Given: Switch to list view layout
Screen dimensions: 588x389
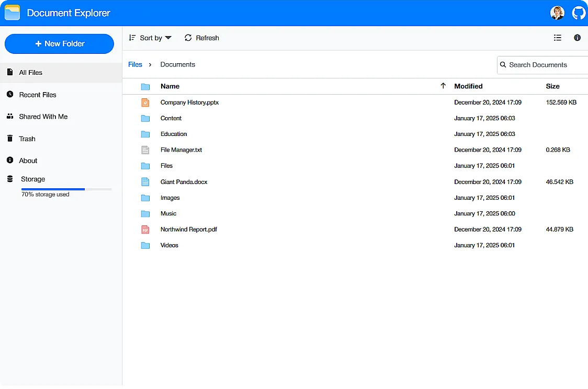Looking at the screenshot, I should point(557,38).
